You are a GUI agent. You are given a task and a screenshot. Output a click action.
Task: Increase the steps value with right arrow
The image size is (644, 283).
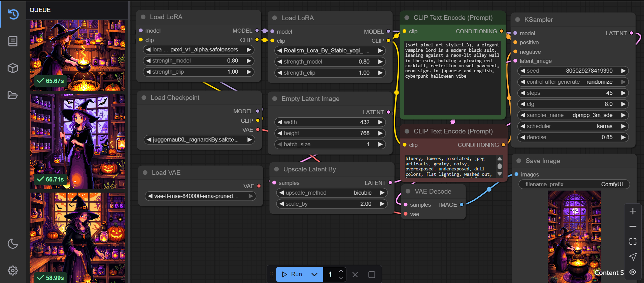pyautogui.click(x=623, y=93)
